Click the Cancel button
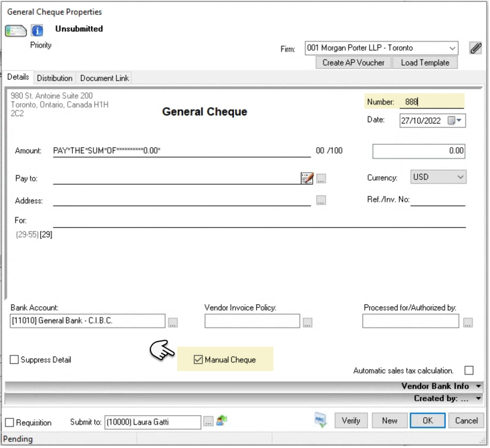The width and height of the screenshot is (490, 448). click(x=466, y=421)
